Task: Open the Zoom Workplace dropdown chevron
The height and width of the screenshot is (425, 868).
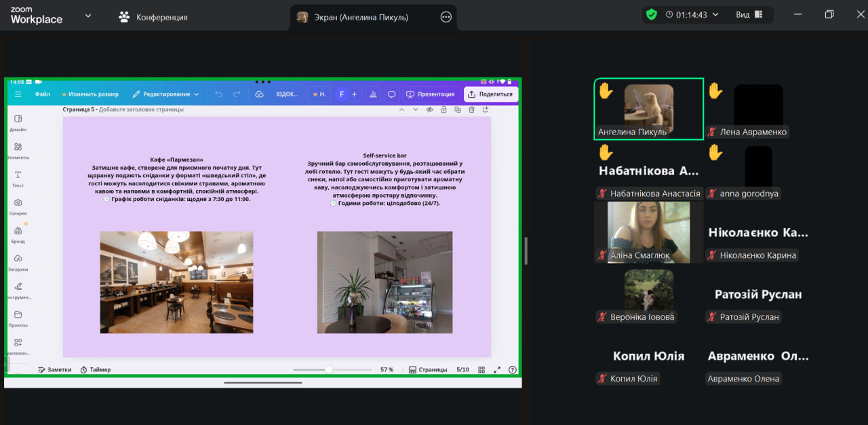Action: 87,16
